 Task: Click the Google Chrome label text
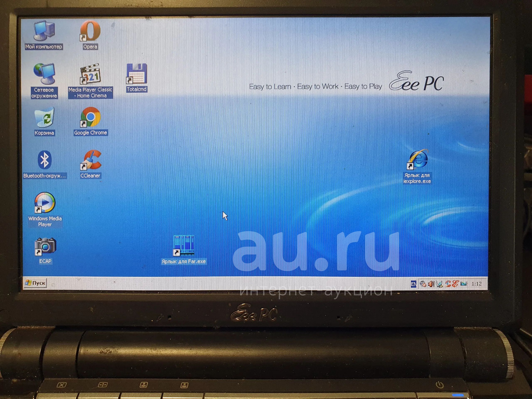(90, 133)
